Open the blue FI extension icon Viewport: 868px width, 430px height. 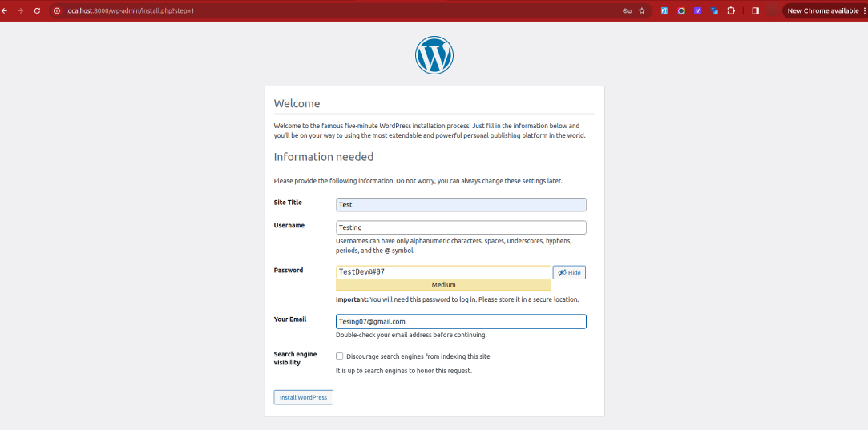point(664,10)
